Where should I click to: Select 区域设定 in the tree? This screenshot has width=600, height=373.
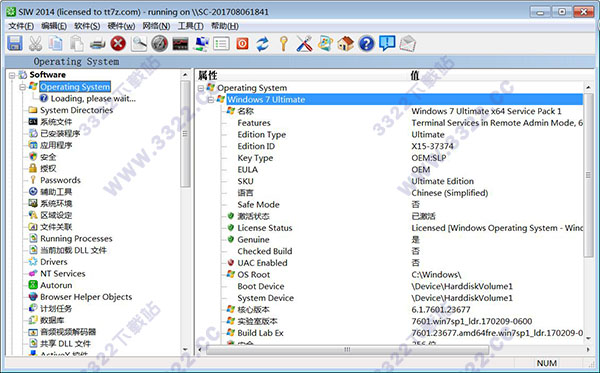click(56, 215)
